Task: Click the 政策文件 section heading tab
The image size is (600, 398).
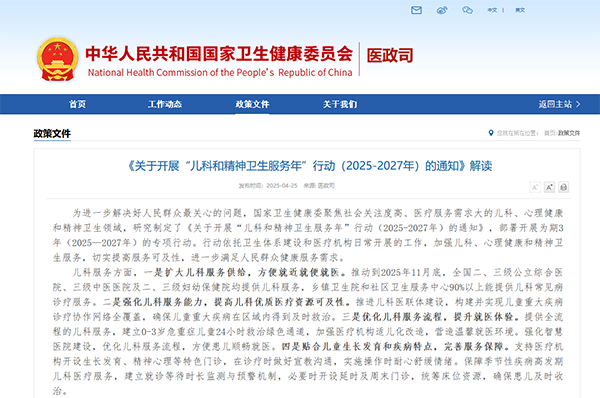Action: click(52, 134)
